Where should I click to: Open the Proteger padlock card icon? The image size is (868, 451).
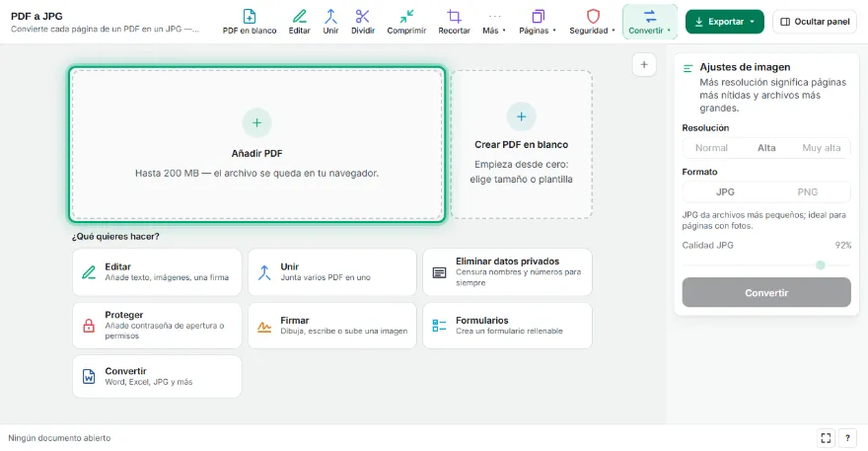point(89,326)
